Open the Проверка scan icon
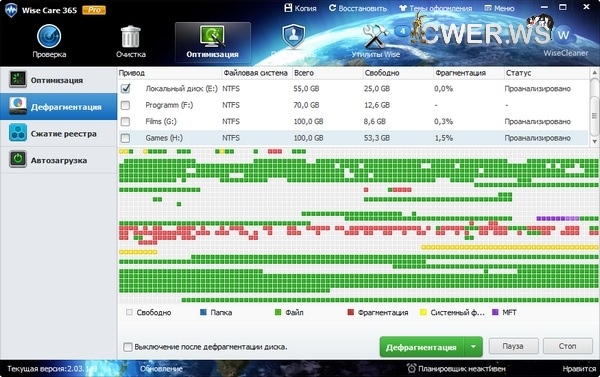The width and height of the screenshot is (600, 377). (x=49, y=36)
